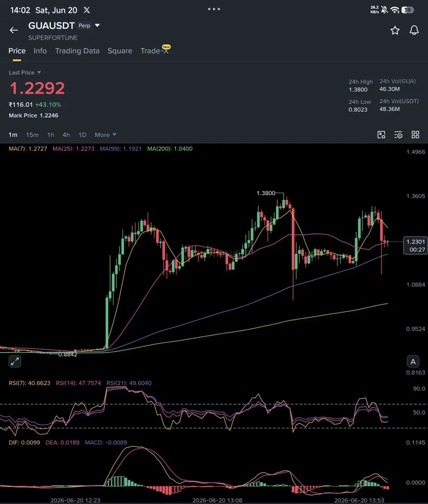The image size is (428, 504).
Task: Open the drawing tools icon above chart
Action: [381, 135]
